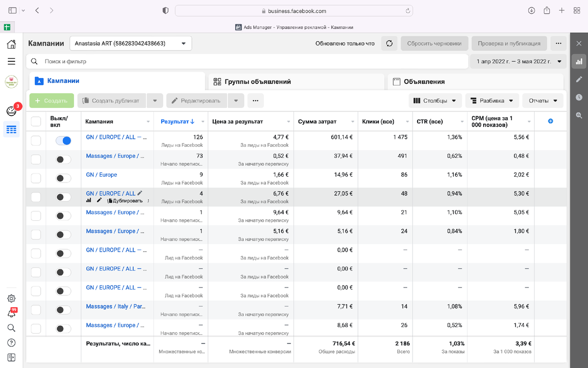Click the search magnifier in left sidebar
Image resolution: width=588 pixels, height=368 pixels.
point(11,328)
